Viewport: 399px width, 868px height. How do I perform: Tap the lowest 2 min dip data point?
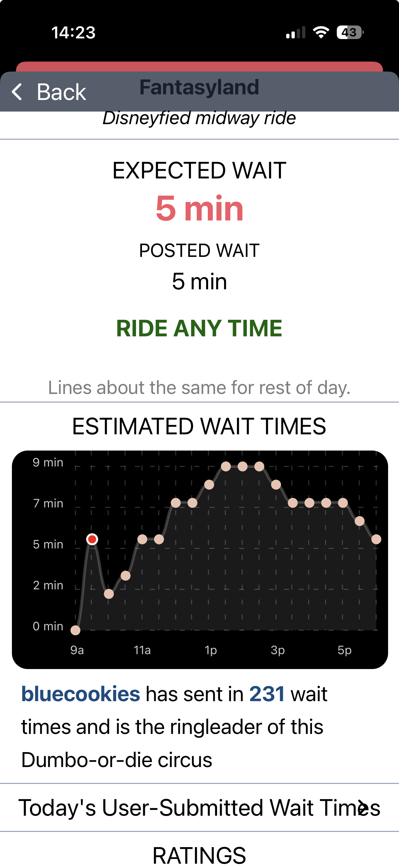coord(109,594)
